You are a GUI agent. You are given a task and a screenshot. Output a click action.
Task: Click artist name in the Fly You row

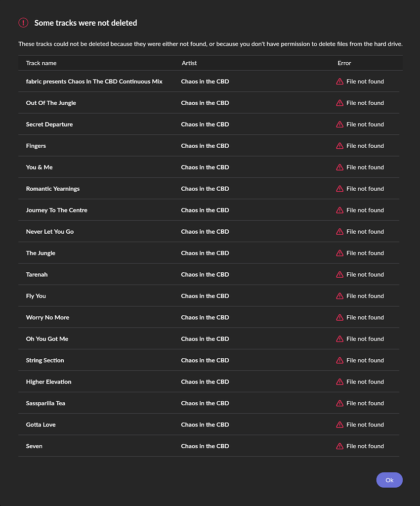[x=205, y=296]
